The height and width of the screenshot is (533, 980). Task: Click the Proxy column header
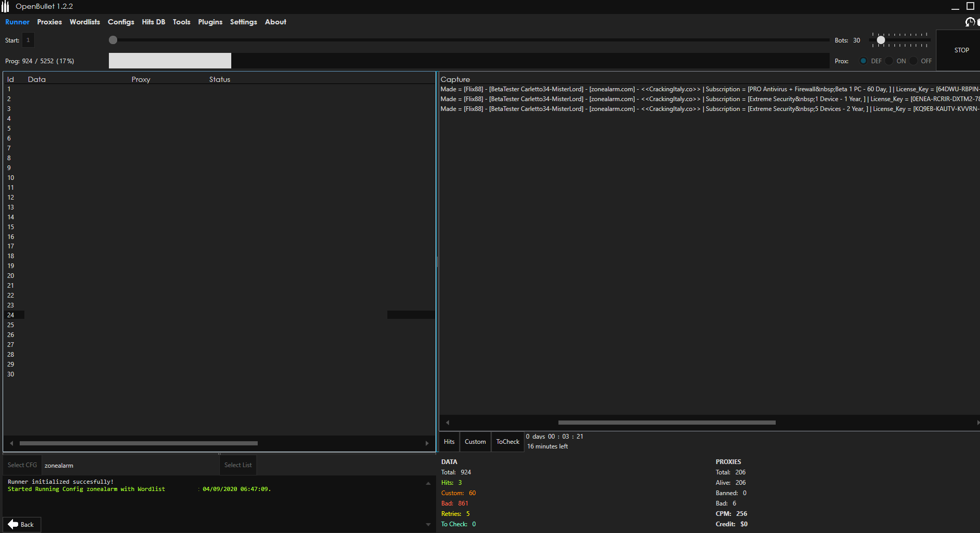pos(141,79)
